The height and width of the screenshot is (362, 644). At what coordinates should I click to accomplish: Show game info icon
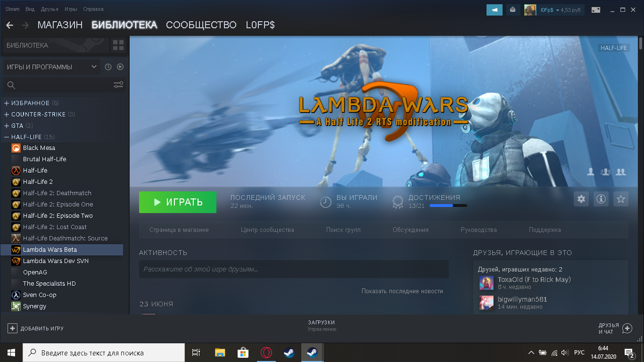(x=601, y=199)
